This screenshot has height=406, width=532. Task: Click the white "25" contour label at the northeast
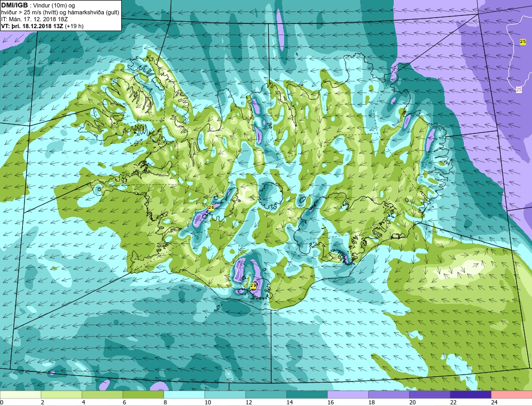click(519, 89)
